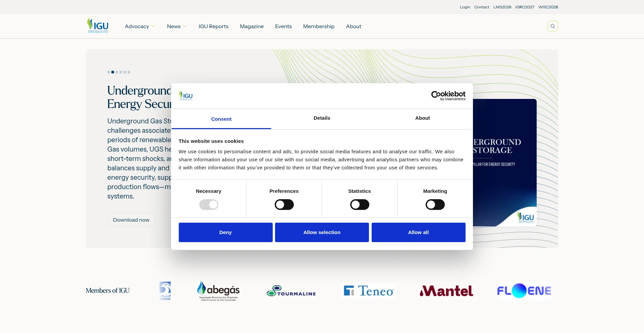
Task: Click the ADNOC member logo
Action: [x=165, y=291]
